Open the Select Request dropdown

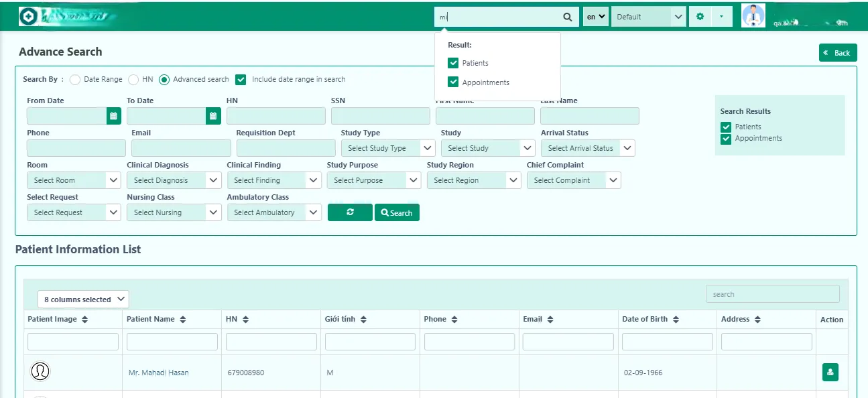[74, 212]
